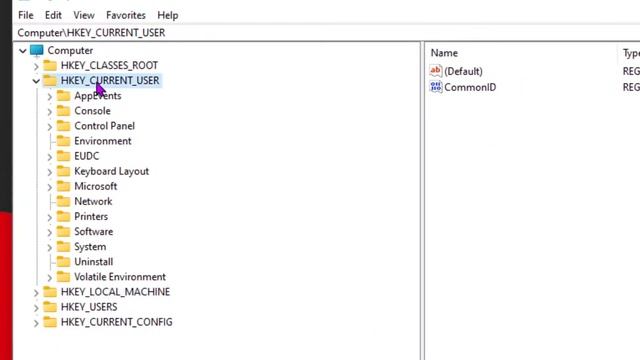Viewport: 640px width, 360px height.
Task: Expand the Microsoft key chevron
Action: [x=50, y=187]
